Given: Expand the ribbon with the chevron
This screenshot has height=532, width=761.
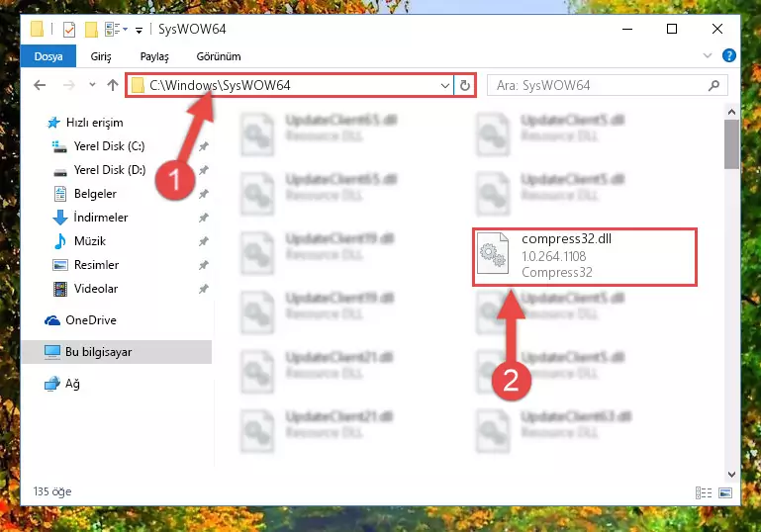Looking at the screenshot, I should tap(708, 55).
